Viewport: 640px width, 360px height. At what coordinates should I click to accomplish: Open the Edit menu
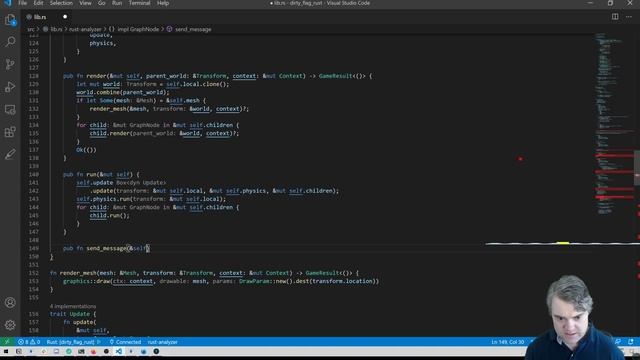point(38,3)
